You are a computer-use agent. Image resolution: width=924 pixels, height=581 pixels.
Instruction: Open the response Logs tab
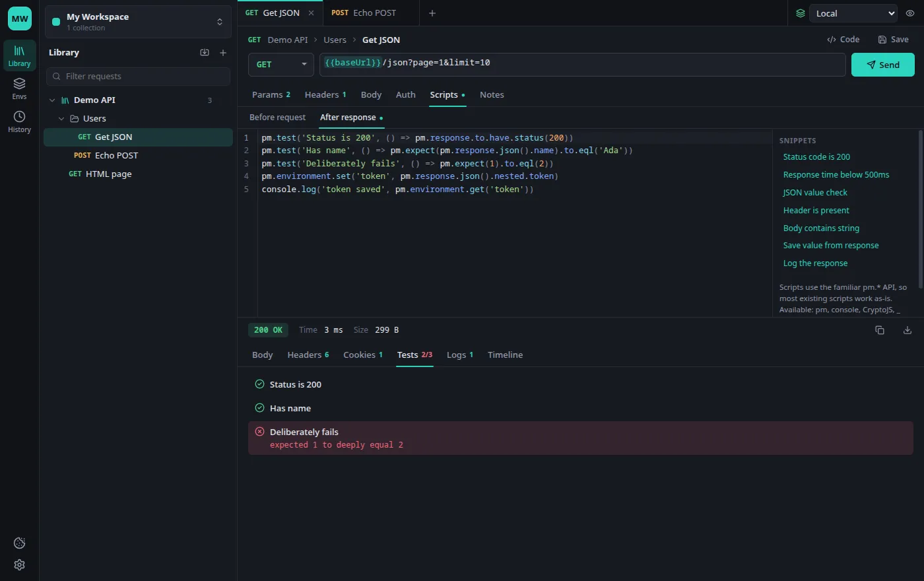coord(460,355)
